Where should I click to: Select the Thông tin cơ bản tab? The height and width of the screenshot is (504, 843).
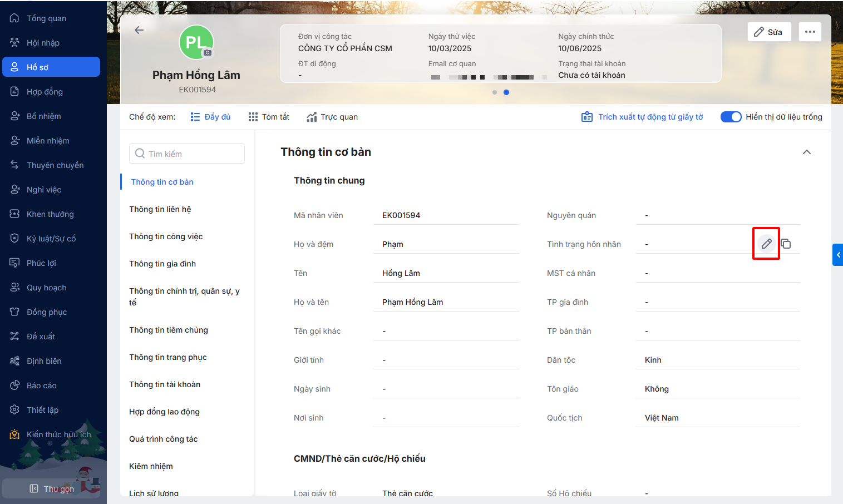tap(162, 182)
